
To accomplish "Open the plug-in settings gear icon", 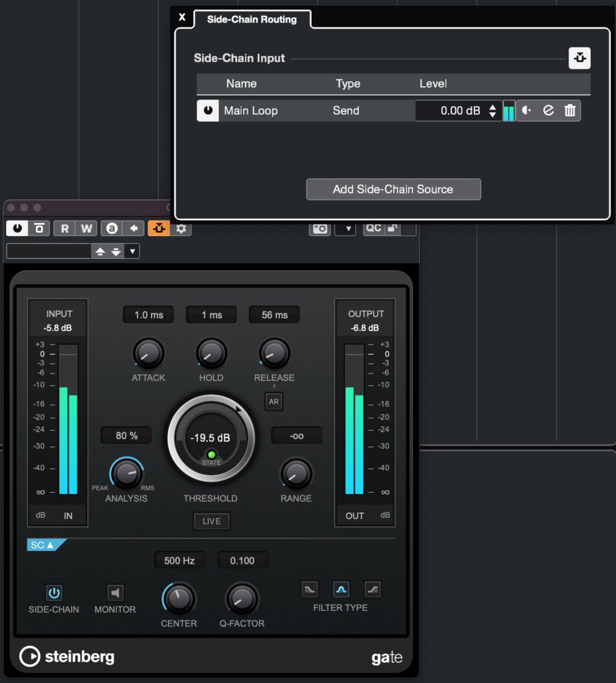I will 181,228.
